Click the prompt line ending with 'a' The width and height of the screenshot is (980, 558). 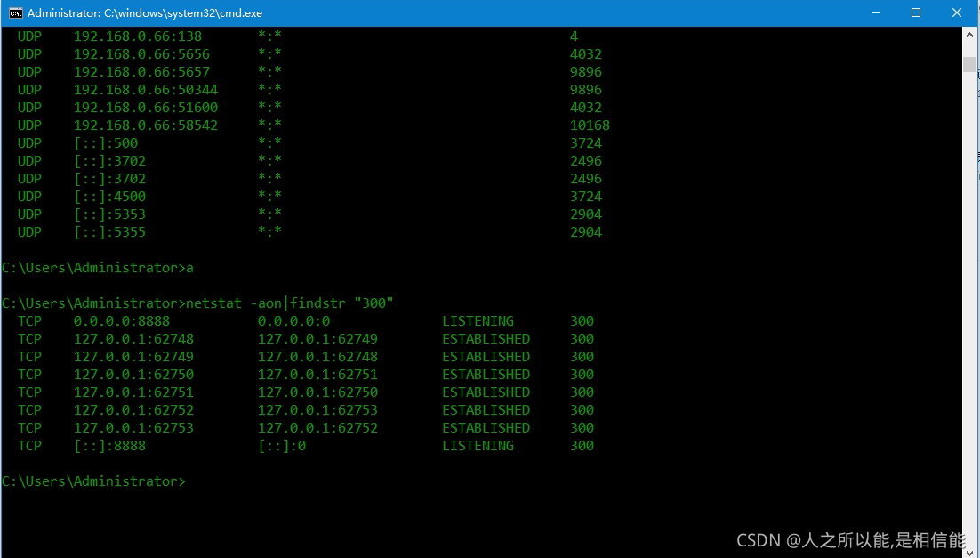(98, 268)
